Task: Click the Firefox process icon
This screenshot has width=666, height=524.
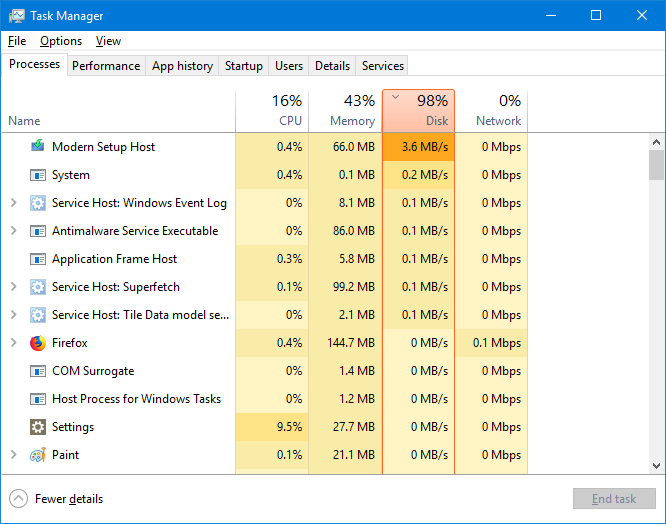Action: pos(38,343)
